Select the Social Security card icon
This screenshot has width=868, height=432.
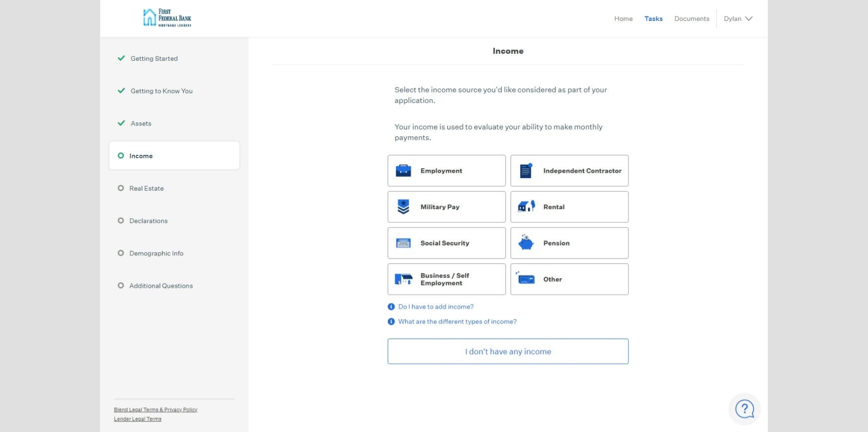(x=403, y=243)
